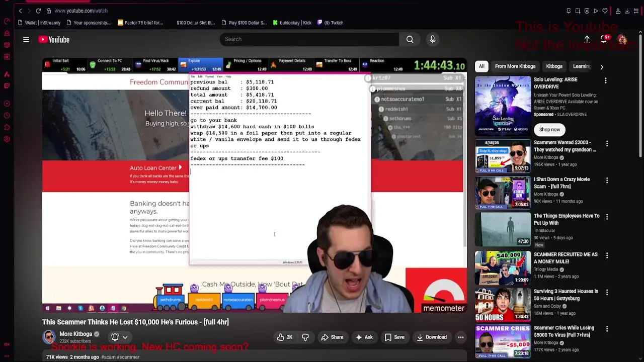The image size is (644, 362).
Task: Open options for Solo Leveling ad
Action: (x=606, y=80)
